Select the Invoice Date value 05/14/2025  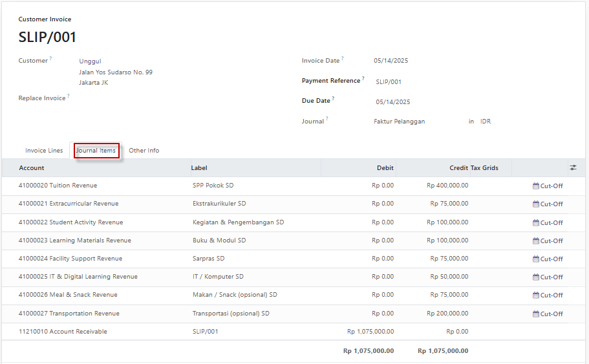click(x=391, y=61)
